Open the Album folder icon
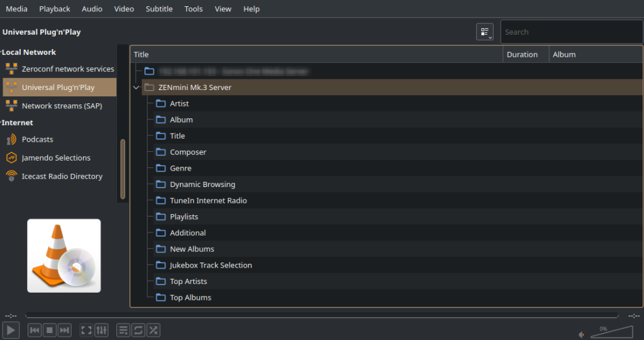 [161, 120]
